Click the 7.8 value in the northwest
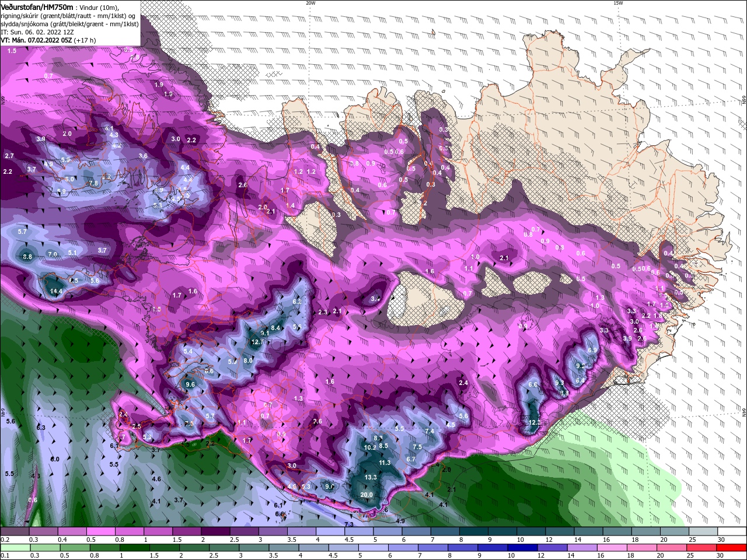747x560 pixels. click(x=93, y=183)
